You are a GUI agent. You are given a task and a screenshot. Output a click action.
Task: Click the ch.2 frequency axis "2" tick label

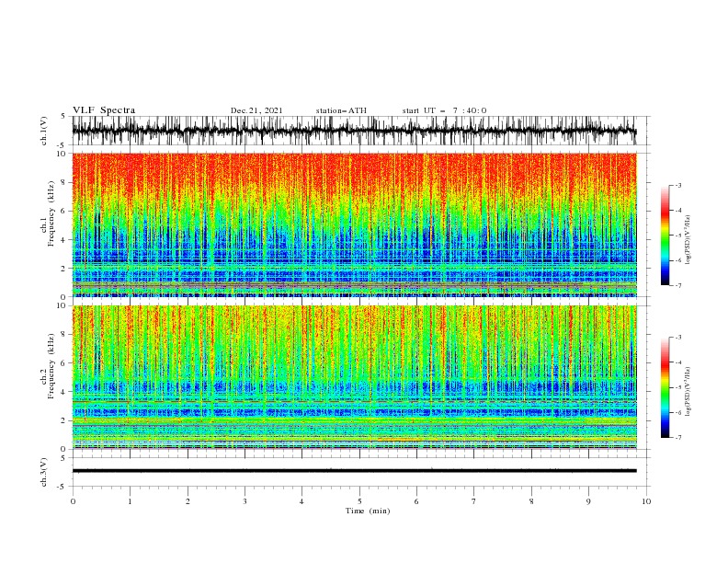click(x=63, y=420)
